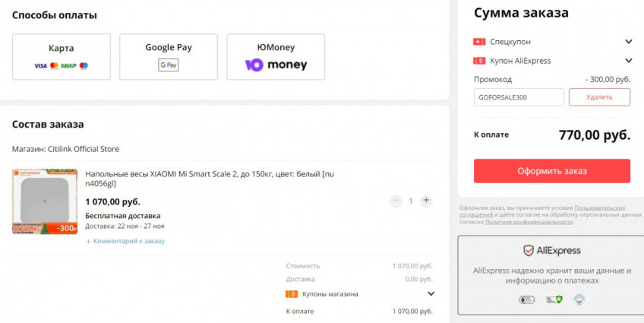Click the promo code input field
Viewport: 644px width, 323px height.
tap(519, 97)
